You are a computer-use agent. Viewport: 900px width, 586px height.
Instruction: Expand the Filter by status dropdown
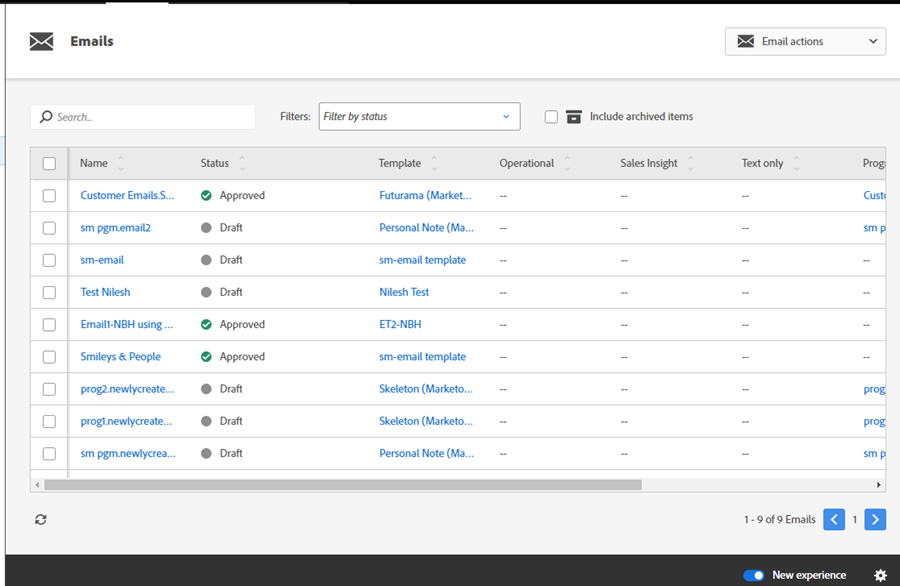420,117
